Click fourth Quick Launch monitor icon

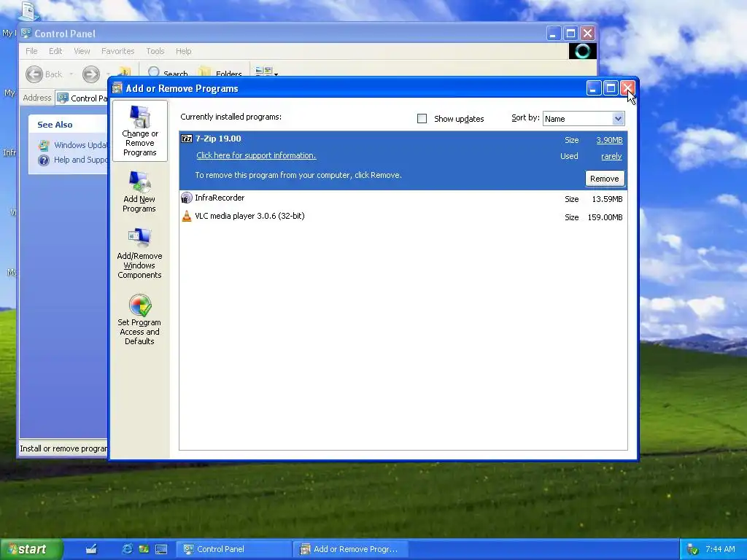[161, 549]
